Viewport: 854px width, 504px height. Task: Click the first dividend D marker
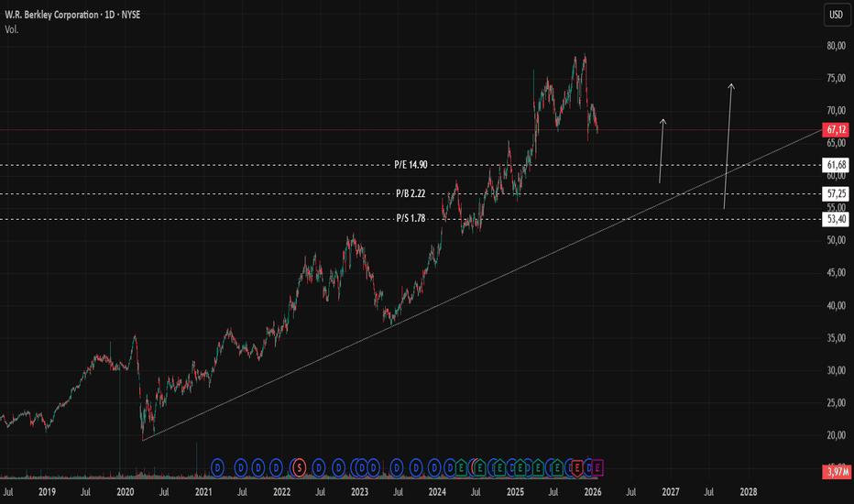tap(217, 467)
